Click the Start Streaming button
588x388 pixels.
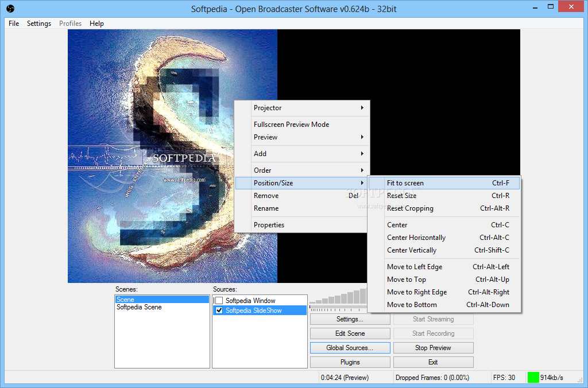433,319
